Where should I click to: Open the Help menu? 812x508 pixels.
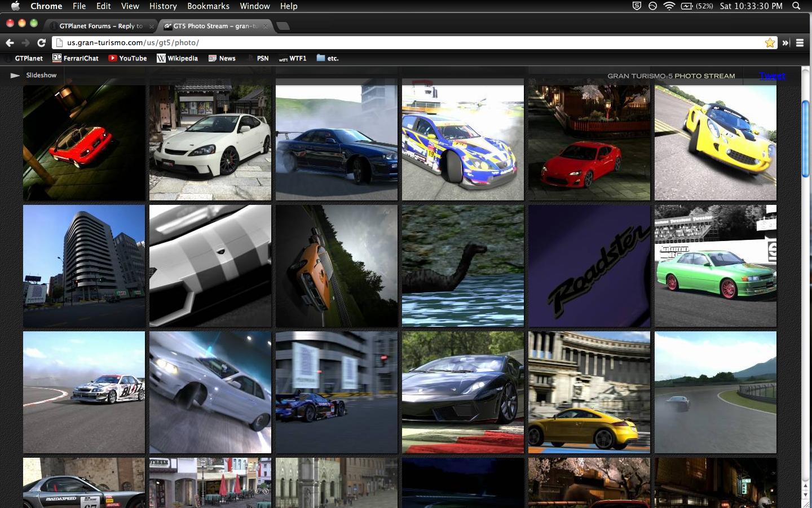289,6
